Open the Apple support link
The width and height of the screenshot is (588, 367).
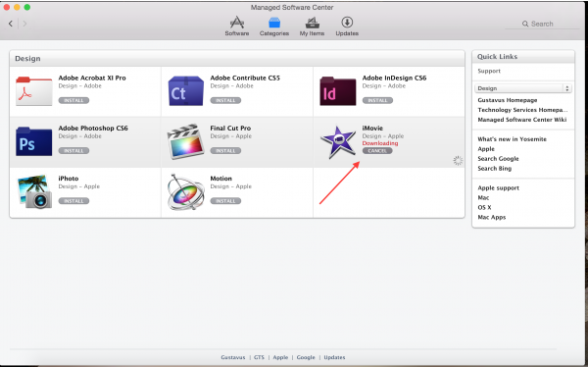click(499, 188)
